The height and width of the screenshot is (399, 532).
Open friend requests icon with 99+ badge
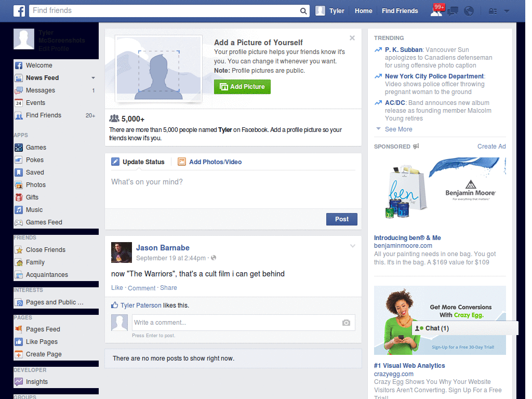click(436, 11)
